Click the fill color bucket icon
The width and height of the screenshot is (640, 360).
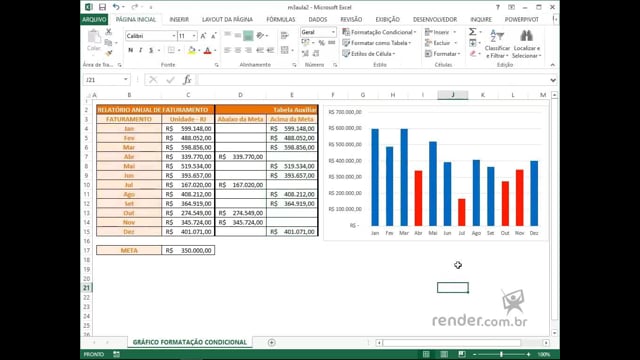(191, 50)
